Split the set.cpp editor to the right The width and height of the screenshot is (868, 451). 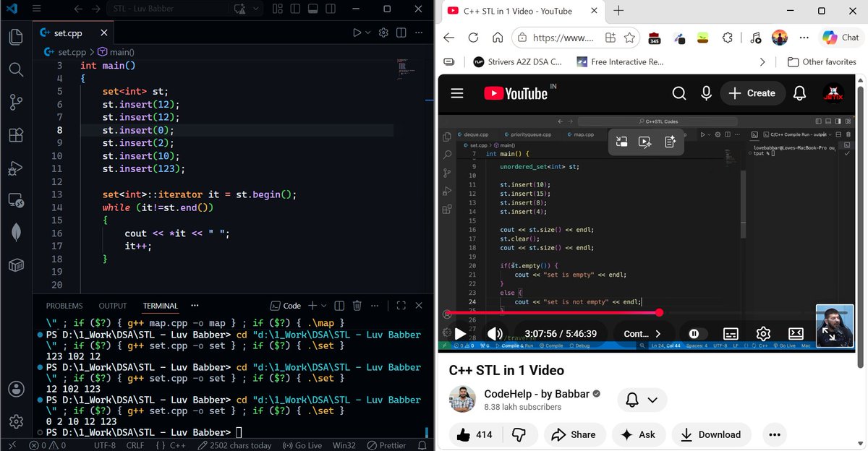[x=401, y=33]
